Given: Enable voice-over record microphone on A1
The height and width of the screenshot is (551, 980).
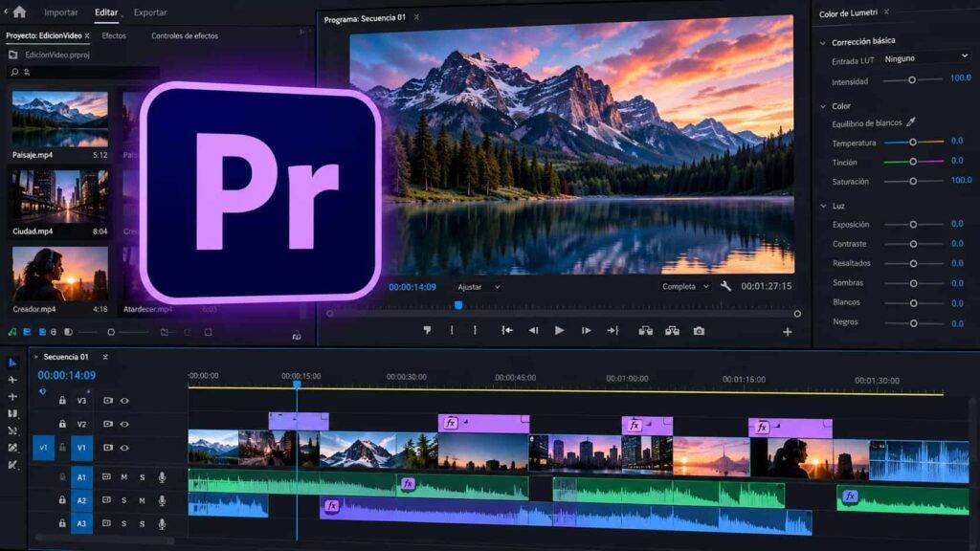Looking at the screenshot, I should (x=162, y=477).
